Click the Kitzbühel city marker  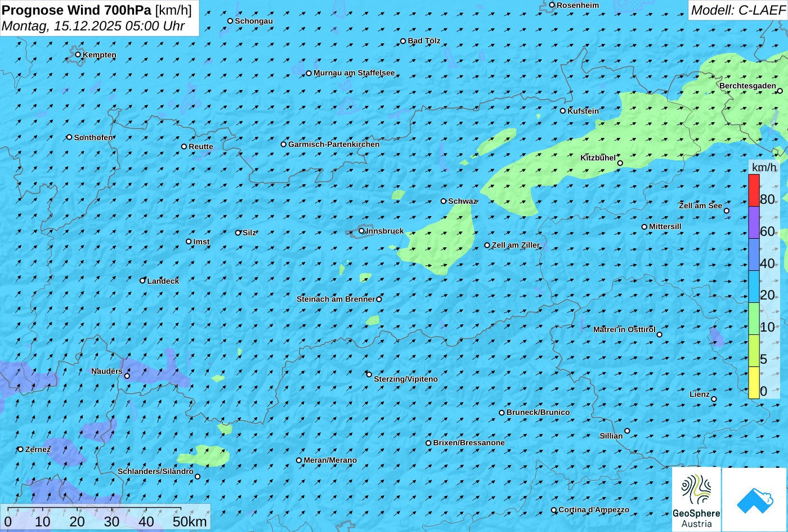click(x=620, y=163)
